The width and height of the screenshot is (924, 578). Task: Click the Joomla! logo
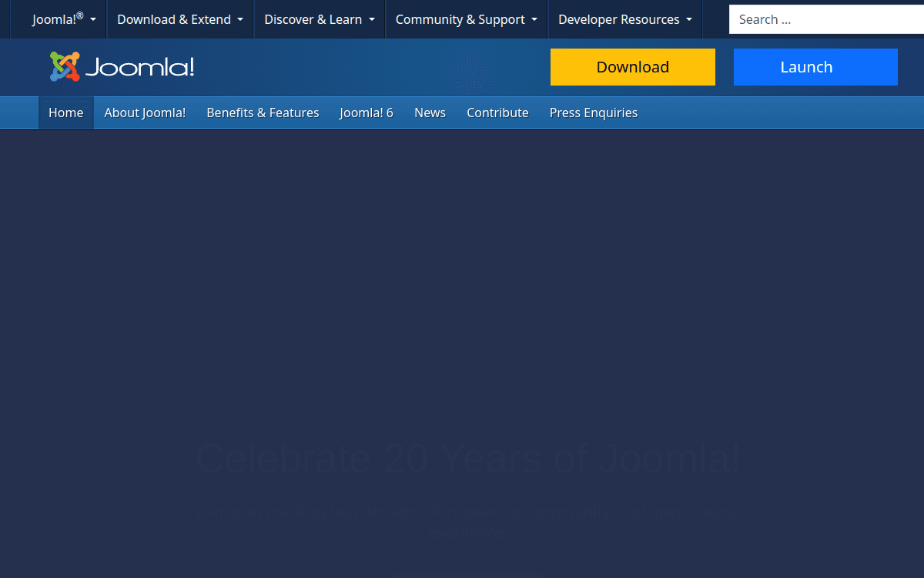121,67
